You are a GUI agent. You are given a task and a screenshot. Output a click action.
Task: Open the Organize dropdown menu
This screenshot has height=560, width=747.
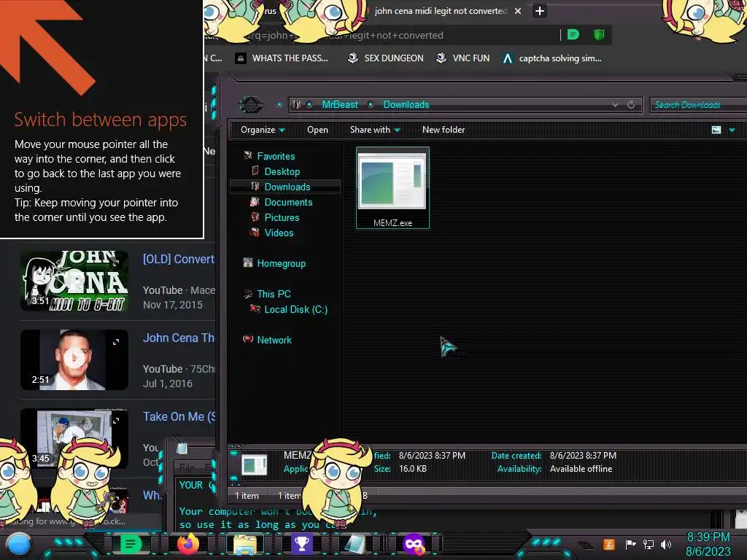tap(263, 130)
